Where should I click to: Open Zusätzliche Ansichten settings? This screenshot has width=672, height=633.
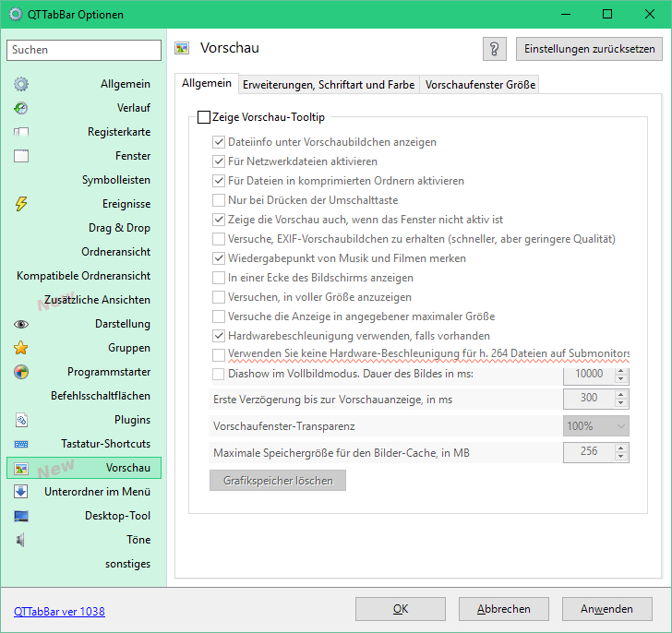tap(97, 300)
